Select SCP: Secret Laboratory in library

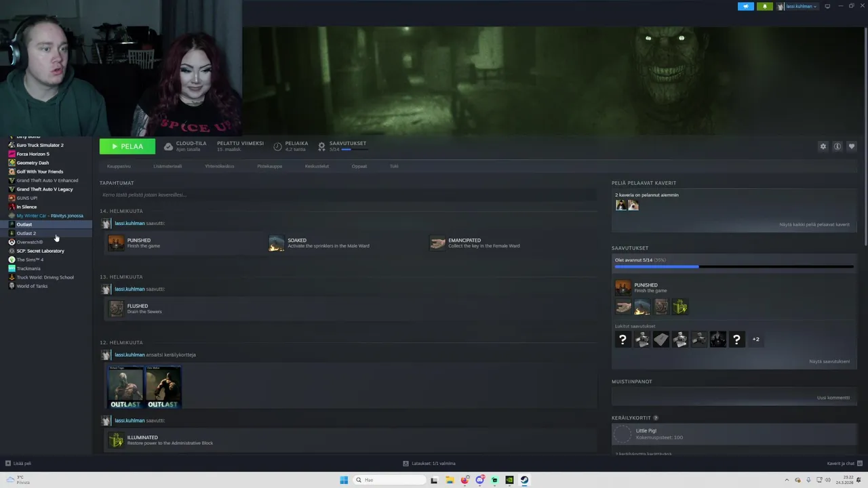[40, 251]
